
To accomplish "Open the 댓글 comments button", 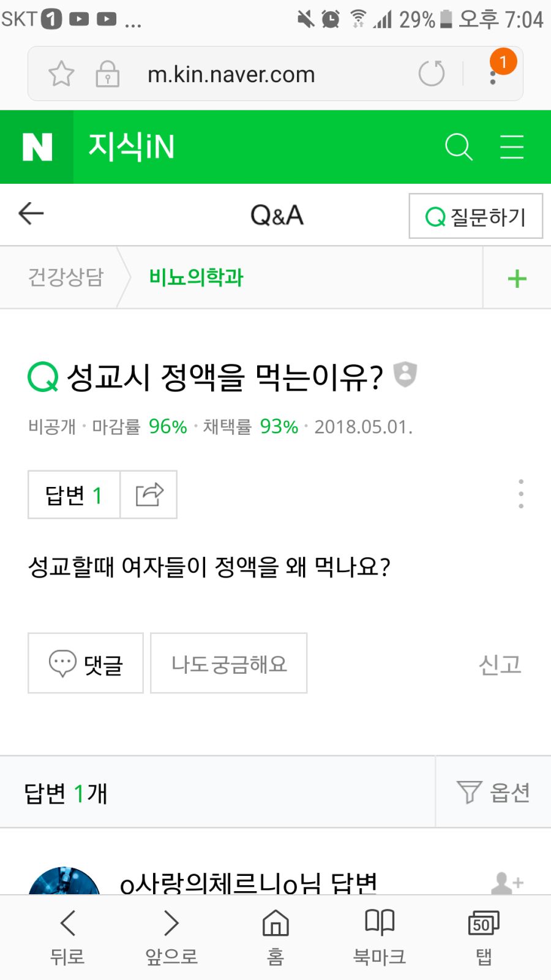I will (86, 663).
